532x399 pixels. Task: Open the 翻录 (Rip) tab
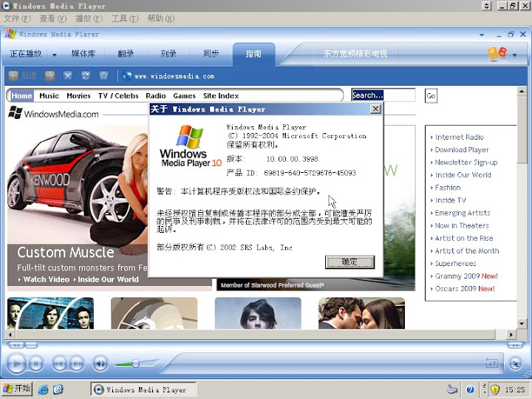126,54
